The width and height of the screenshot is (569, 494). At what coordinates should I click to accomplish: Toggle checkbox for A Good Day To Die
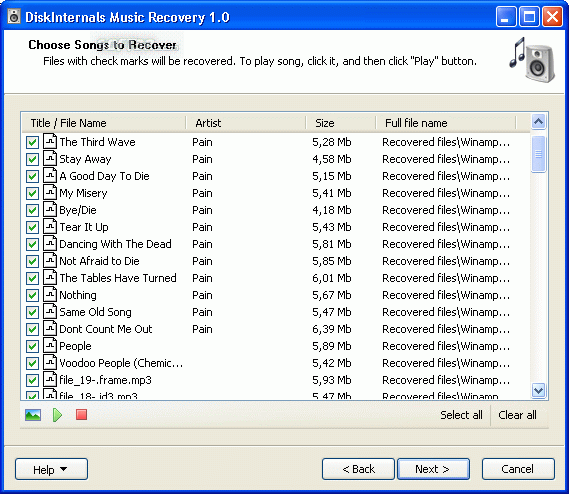click(32, 176)
